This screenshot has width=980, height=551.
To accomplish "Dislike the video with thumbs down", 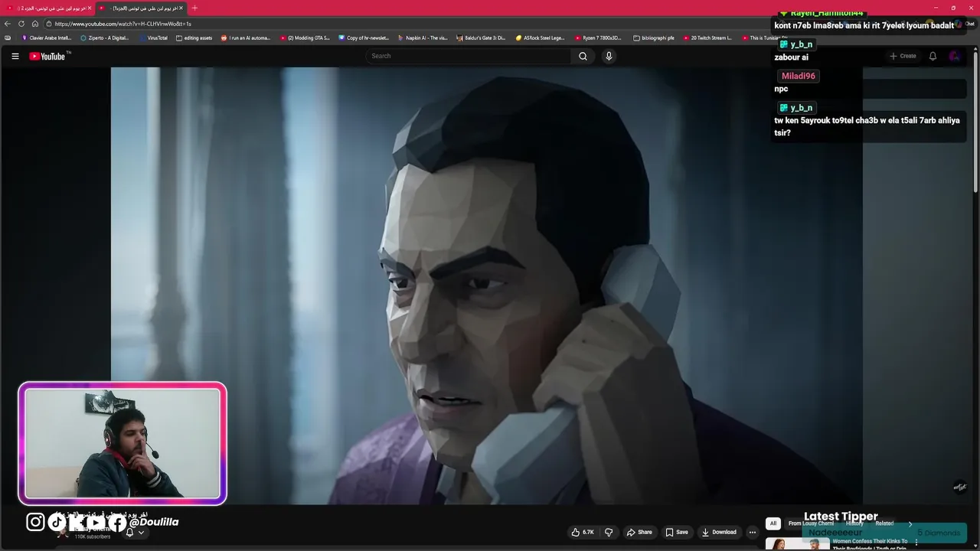I will coord(609,532).
